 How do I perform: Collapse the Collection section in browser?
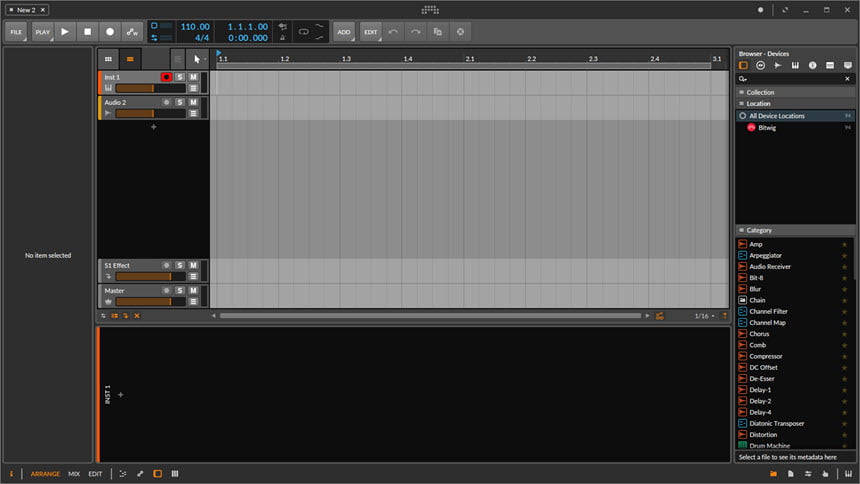(x=795, y=92)
